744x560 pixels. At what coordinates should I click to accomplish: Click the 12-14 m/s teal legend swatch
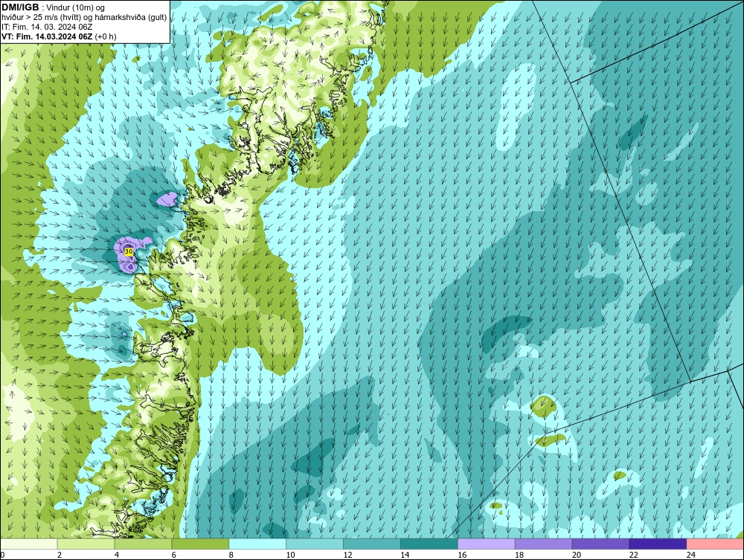[371, 544]
